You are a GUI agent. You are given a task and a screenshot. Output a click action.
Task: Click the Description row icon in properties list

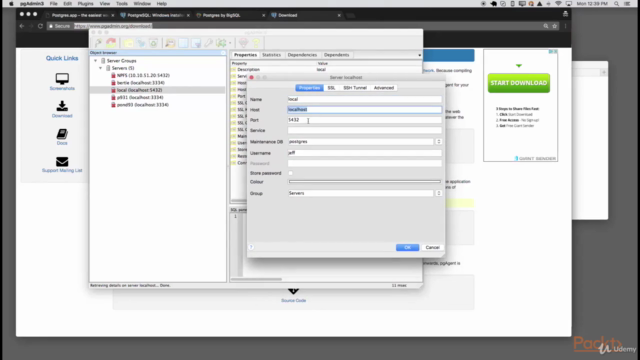coord(234,70)
